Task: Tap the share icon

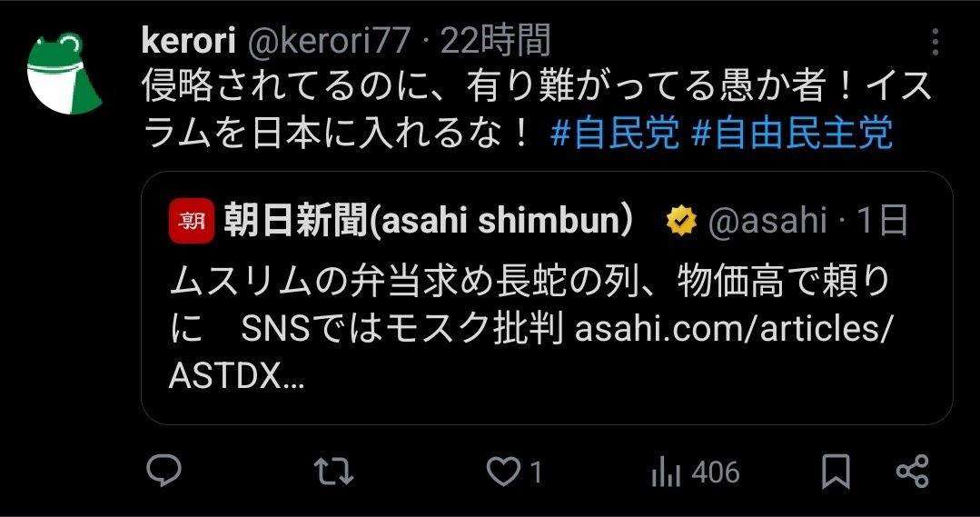Action: pos(913,472)
